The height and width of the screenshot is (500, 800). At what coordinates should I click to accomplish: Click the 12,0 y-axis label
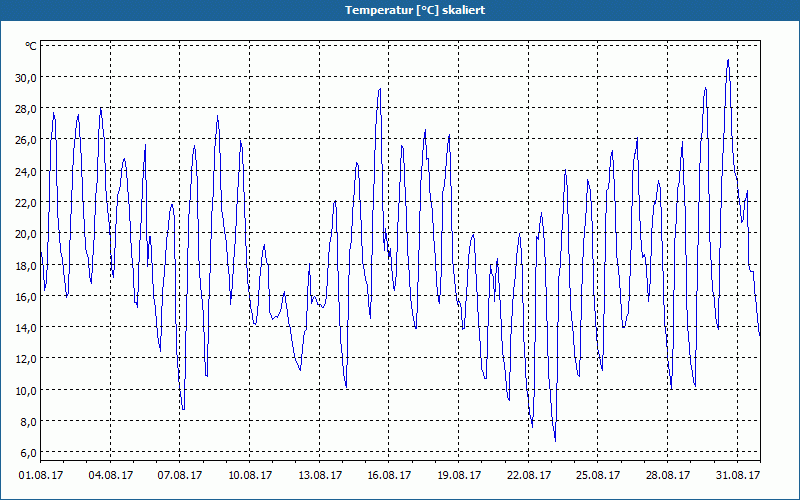click(x=26, y=359)
